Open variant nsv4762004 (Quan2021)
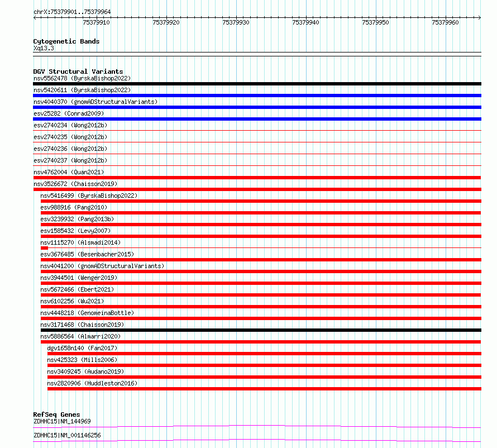This screenshot has height=448, width=497. tap(69, 172)
